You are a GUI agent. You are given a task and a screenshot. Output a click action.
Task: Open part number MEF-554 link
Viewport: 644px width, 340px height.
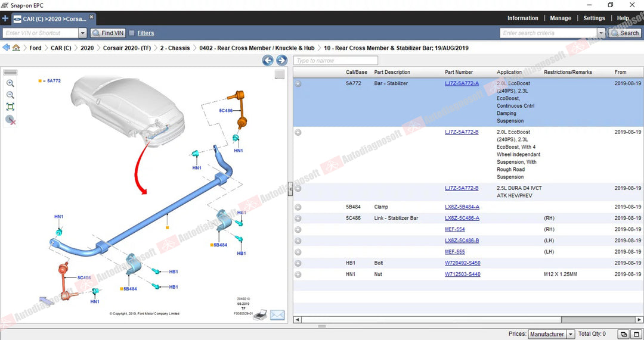coord(454,229)
